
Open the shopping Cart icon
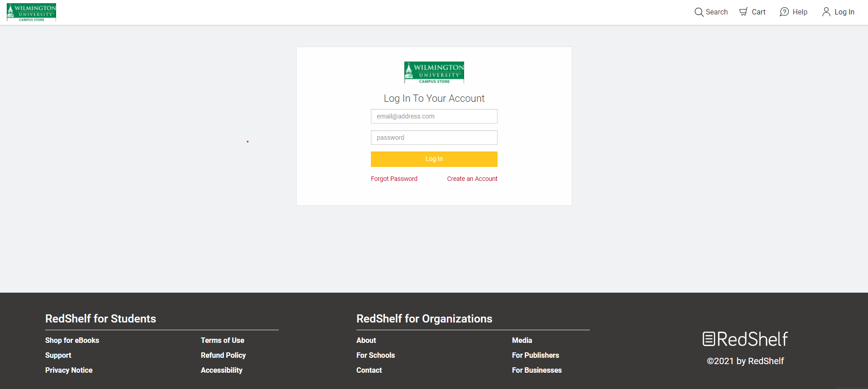coord(744,12)
